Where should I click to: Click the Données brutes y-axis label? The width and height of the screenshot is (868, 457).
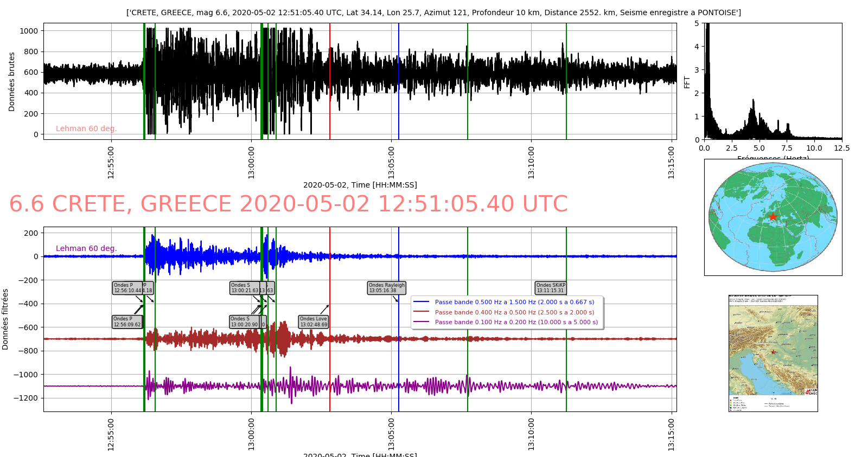[x=11, y=82]
